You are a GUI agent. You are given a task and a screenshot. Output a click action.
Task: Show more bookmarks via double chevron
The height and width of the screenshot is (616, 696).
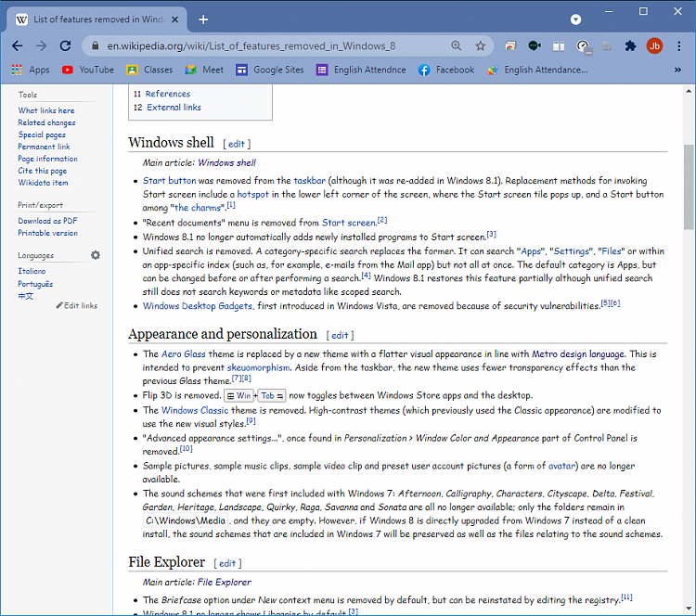pyautogui.click(x=677, y=70)
